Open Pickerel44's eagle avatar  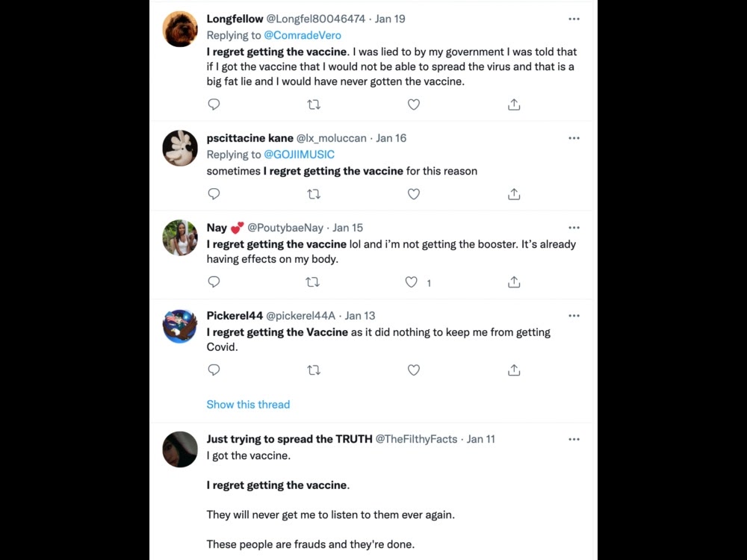(x=180, y=326)
